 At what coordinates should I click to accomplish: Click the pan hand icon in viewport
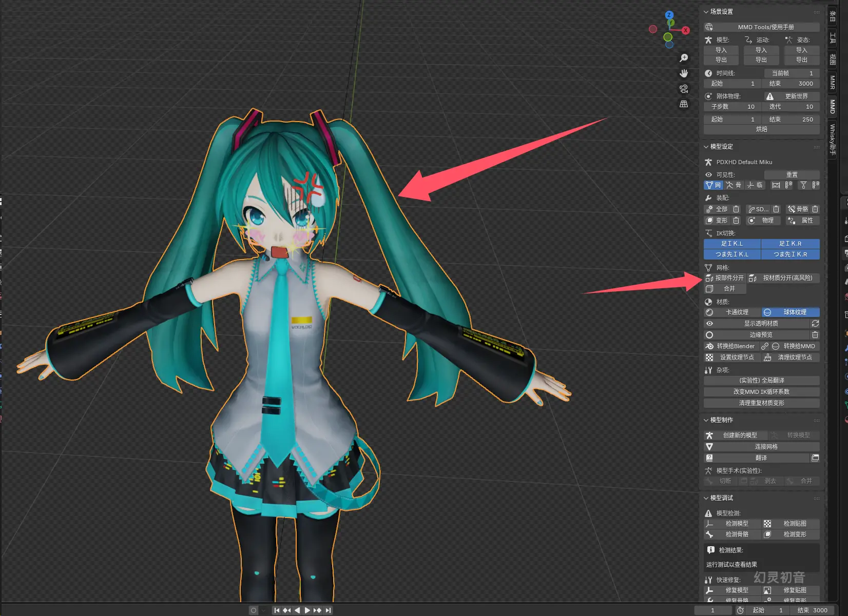point(684,73)
